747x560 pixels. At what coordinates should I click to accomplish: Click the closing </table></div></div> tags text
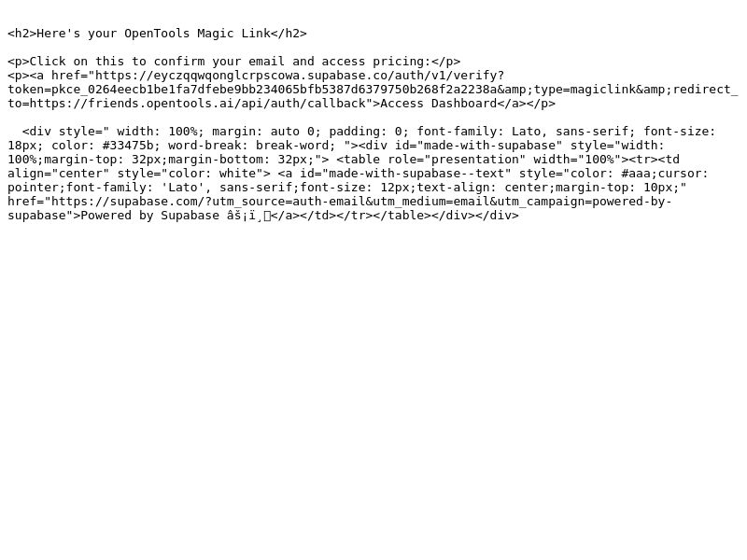pyautogui.click(x=446, y=216)
